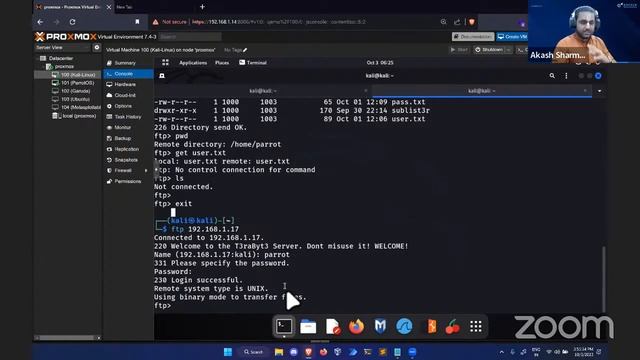Screen dimensions: 640x360
Task: Click the Shutdown button
Action: (x=489, y=50)
